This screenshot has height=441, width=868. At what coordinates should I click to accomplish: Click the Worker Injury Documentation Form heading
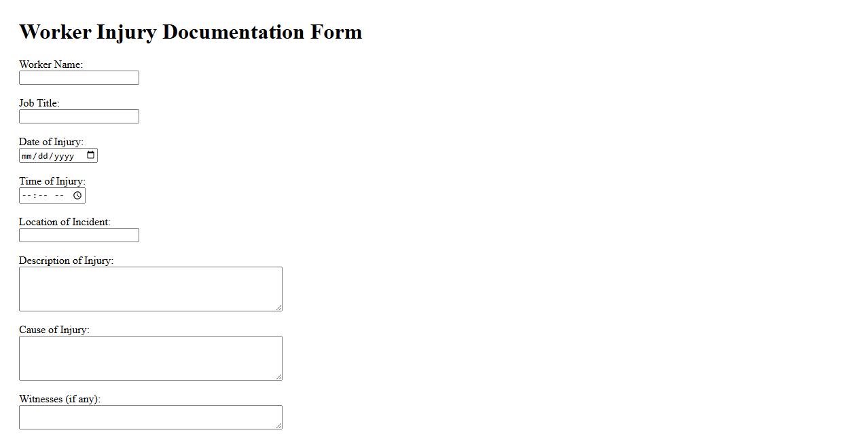click(191, 32)
